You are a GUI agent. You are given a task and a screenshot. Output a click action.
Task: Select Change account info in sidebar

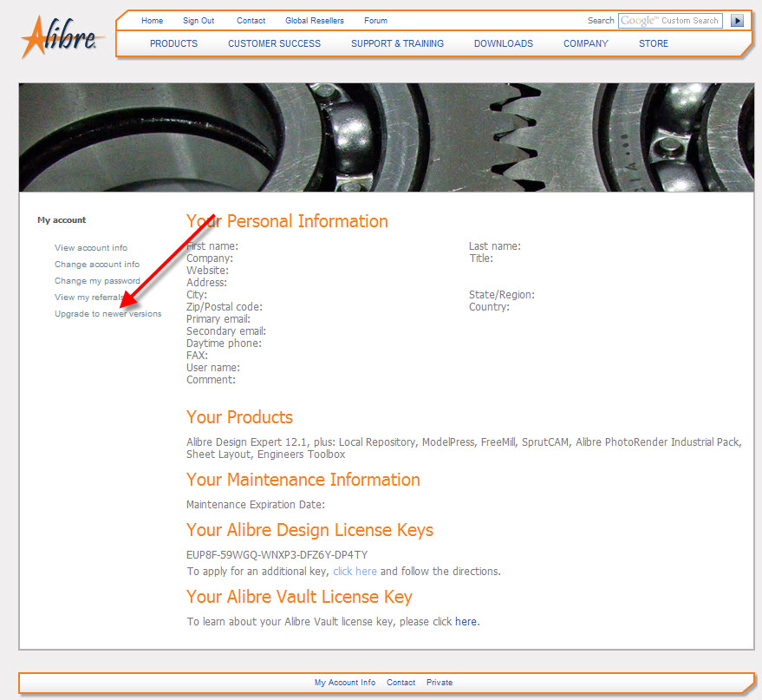[x=97, y=265]
